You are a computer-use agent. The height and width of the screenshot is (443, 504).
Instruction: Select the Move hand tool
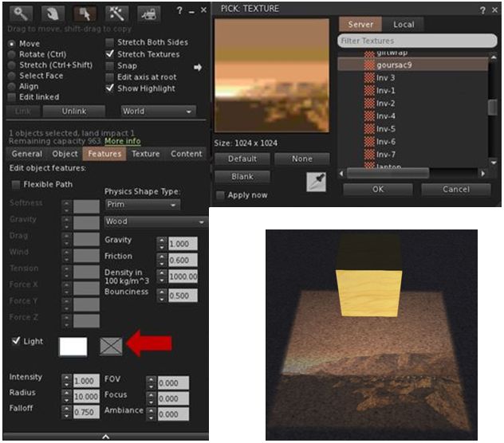point(51,12)
